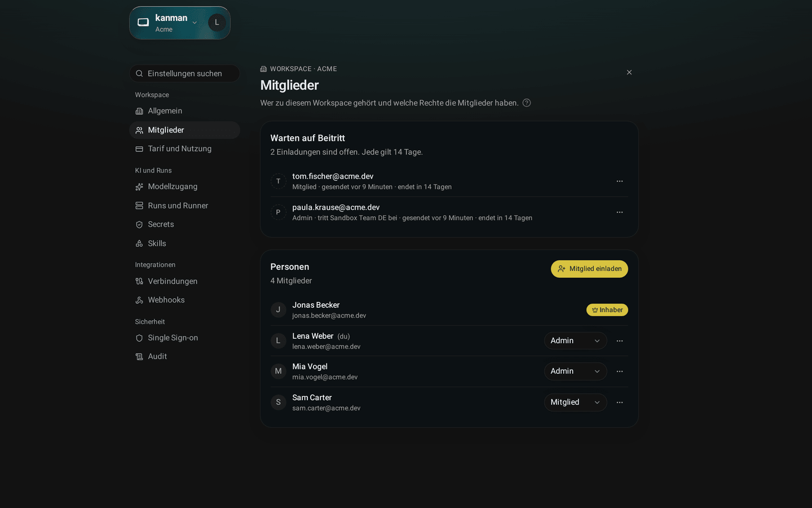Click the Skills icon in sidebar
Screen dimensions: 812x508
tap(139, 243)
